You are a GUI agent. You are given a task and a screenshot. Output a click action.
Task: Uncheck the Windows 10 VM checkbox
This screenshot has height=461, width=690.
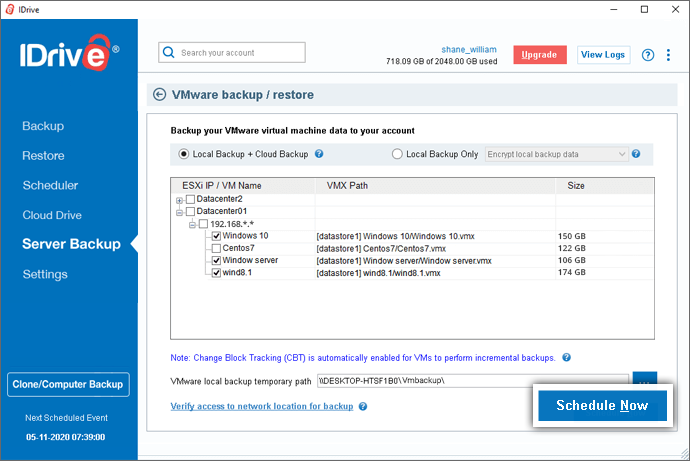216,236
